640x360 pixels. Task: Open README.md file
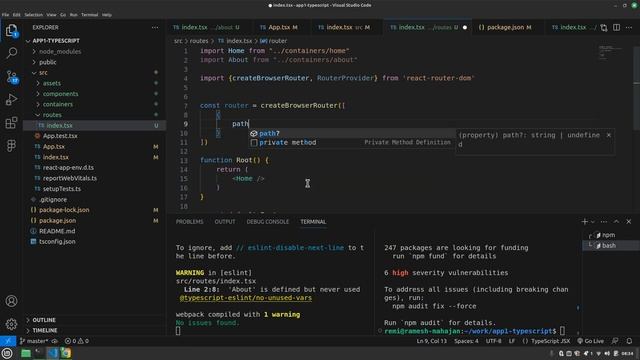(57, 231)
